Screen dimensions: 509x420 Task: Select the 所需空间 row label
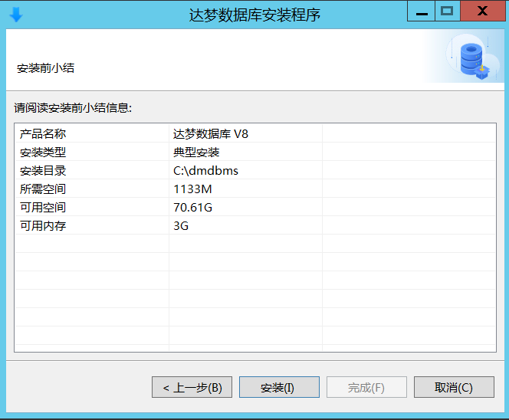[x=43, y=189]
